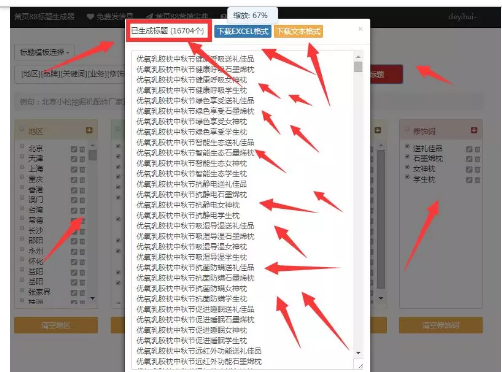Image resolution: width=502 pixels, height=372 pixels.
Task: Click the edit icon for 上海
Action: (74, 170)
